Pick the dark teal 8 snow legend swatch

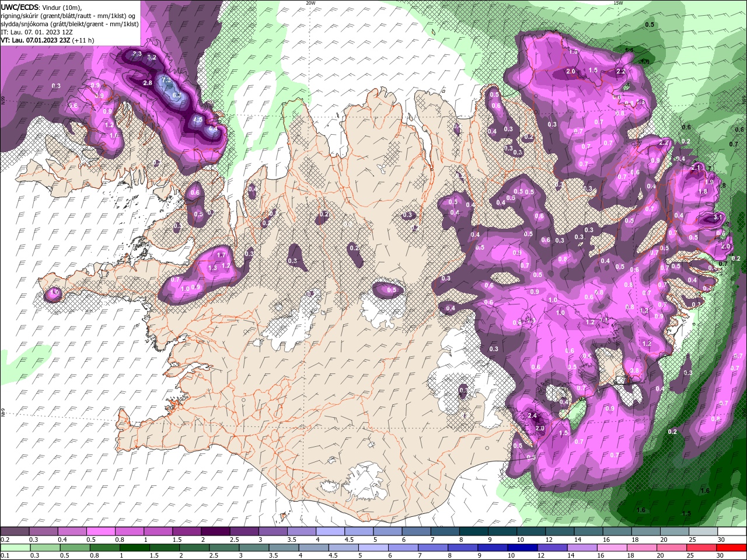[x=474, y=531]
